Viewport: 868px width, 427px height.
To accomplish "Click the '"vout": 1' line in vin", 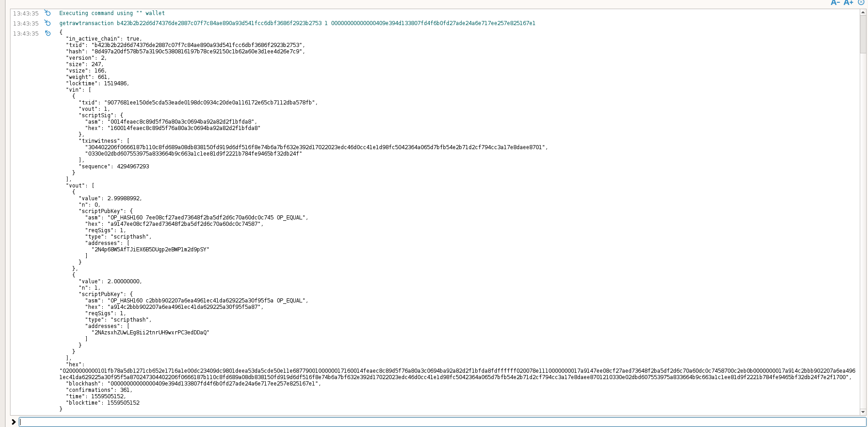I will (94, 109).
